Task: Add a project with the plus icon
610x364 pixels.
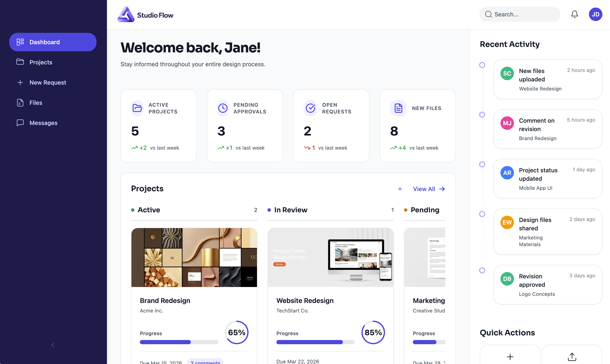Action: coord(400,189)
